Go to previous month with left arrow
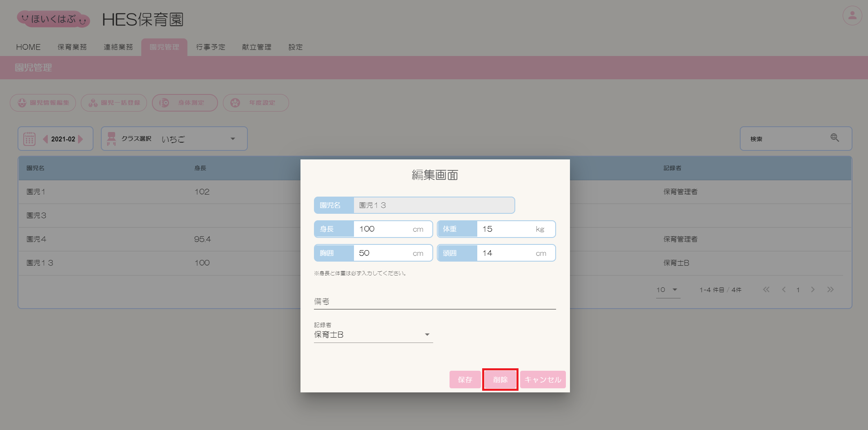Image resolution: width=868 pixels, height=430 pixels. [x=45, y=139]
